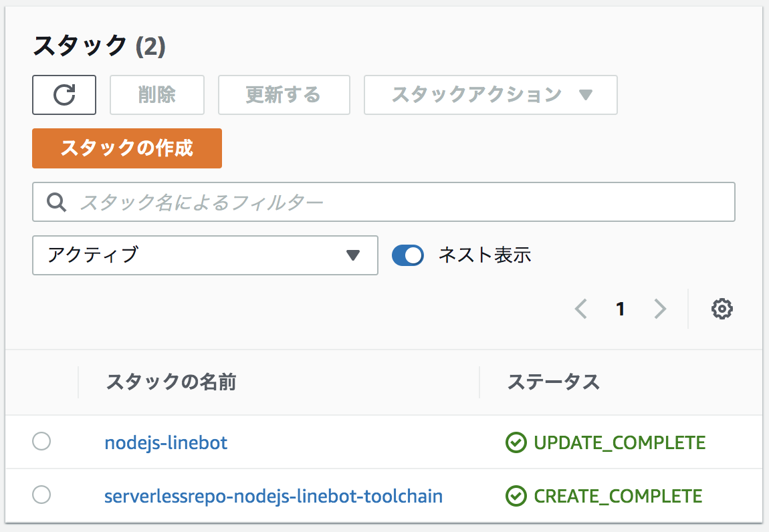
Task: Open the スタックアクション dropdown menu
Action: click(x=490, y=95)
